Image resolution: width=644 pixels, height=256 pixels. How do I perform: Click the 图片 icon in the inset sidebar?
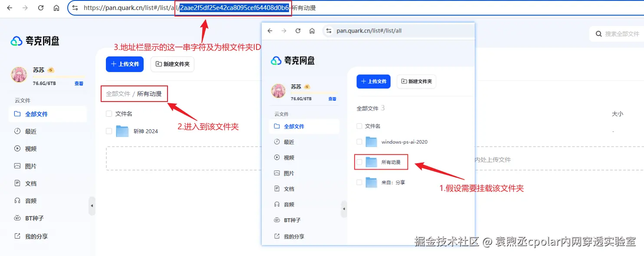[x=277, y=173]
